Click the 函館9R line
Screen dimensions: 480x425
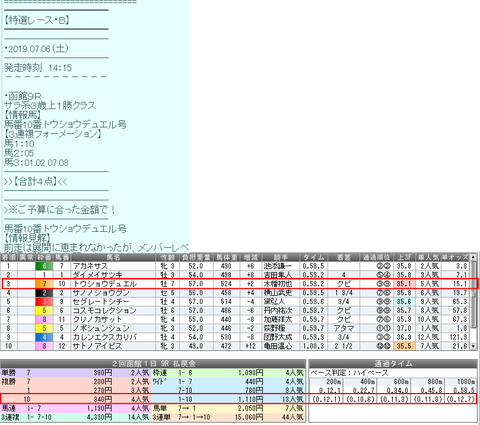(x=23, y=96)
